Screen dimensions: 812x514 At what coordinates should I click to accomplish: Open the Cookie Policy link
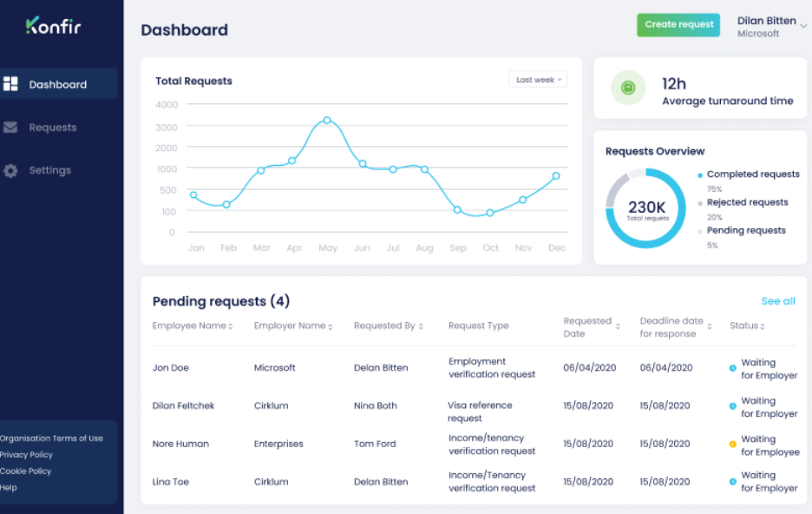click(x=25, y=471)
